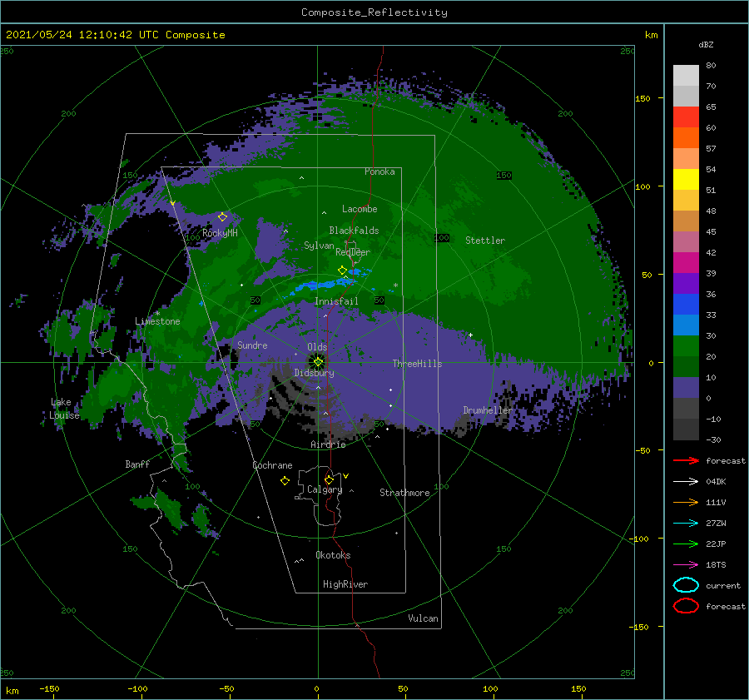Click the Limestone label
This screenshot has width=749, height=700.
point(157,321)
